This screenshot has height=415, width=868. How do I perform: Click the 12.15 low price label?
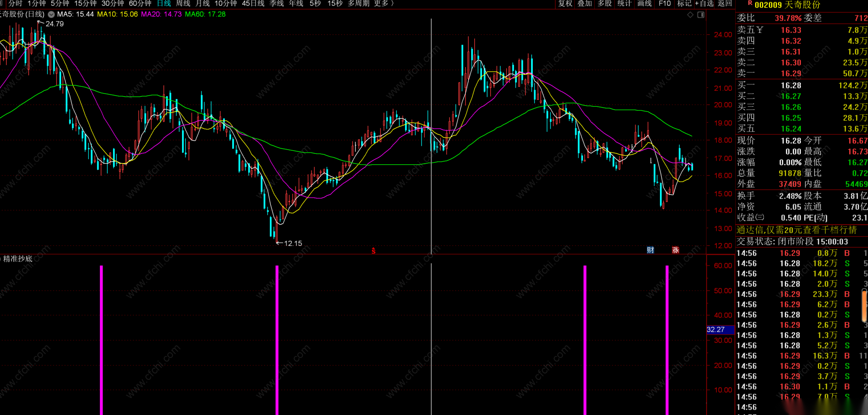[x=293, y=244]
